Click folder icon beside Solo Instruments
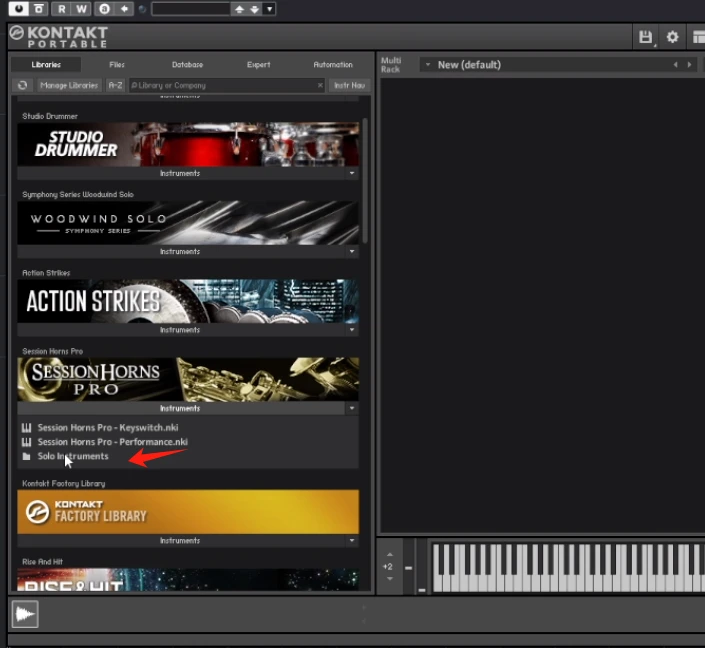 [27, 456]
